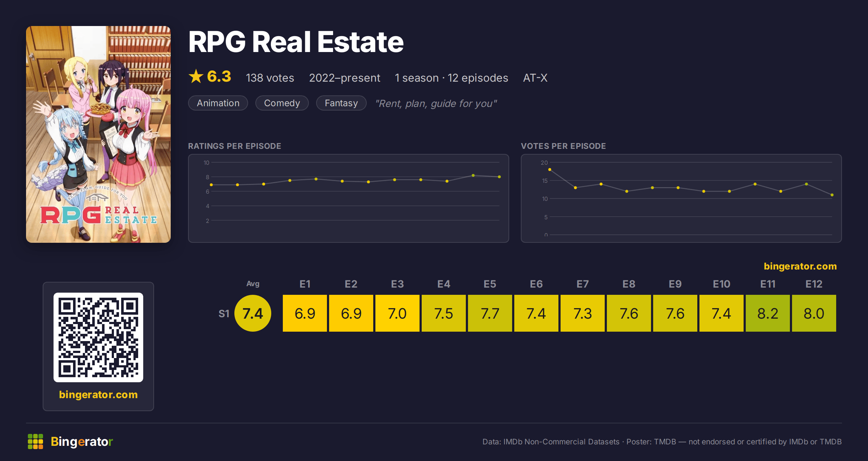The width and height of the screenshot is (868, 461).
Task: Open bingerator.com link under QR code
Action: point(98,395)
